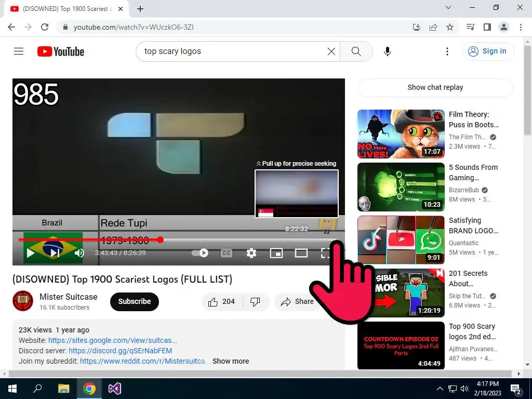Open Chrome media controls icon
532x399 pixels.
pos(470,27)
